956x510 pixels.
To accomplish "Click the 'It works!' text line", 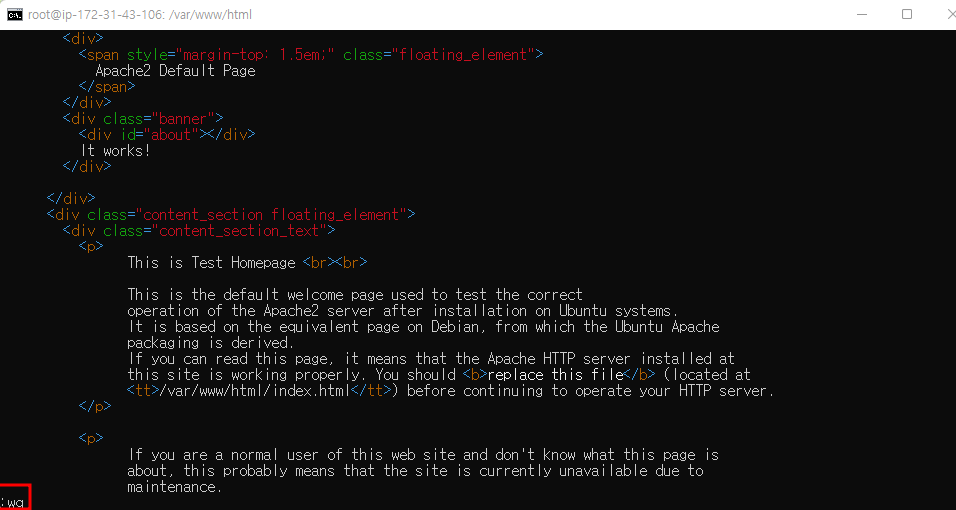I will point(115,150).
